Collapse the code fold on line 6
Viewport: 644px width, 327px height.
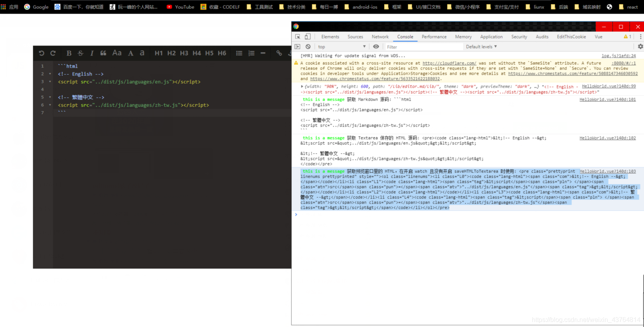point(50,105)
